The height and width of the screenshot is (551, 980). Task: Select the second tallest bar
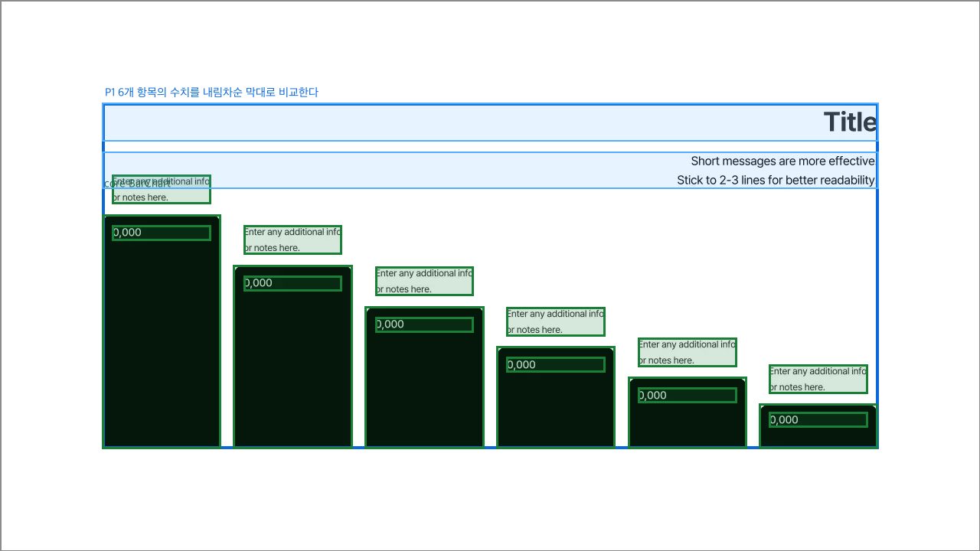(x=293, y=357)
